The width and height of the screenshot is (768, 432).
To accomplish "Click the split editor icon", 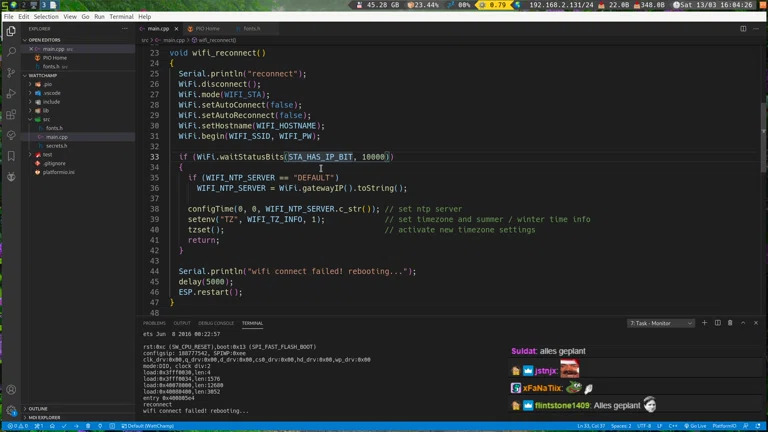I will (743, 29).
